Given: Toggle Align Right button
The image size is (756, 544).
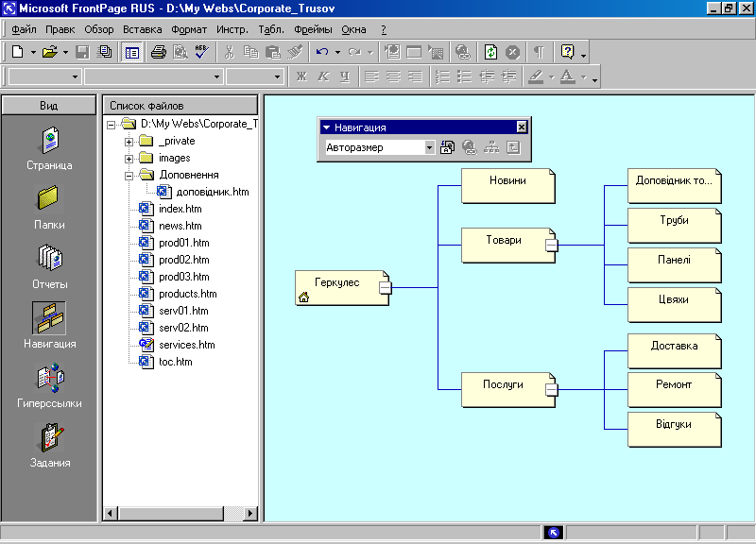Looking at the screenshot, I should coord(415,76).
